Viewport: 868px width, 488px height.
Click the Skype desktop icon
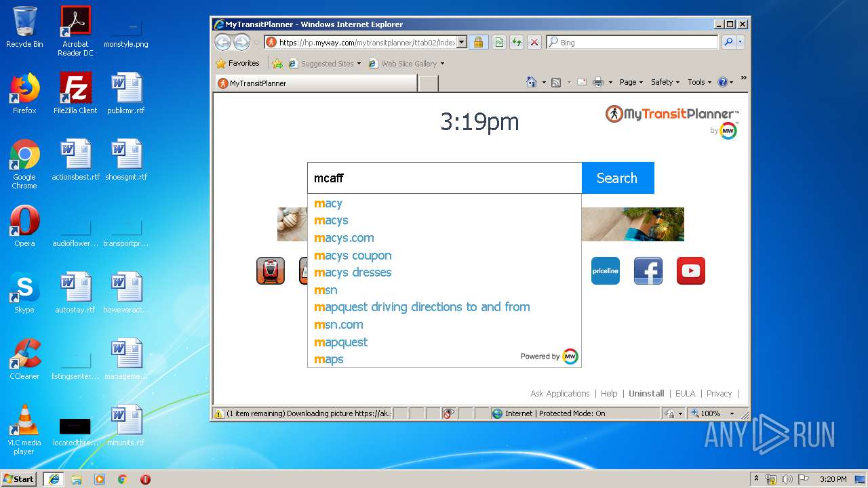click(x=24, y=293)
